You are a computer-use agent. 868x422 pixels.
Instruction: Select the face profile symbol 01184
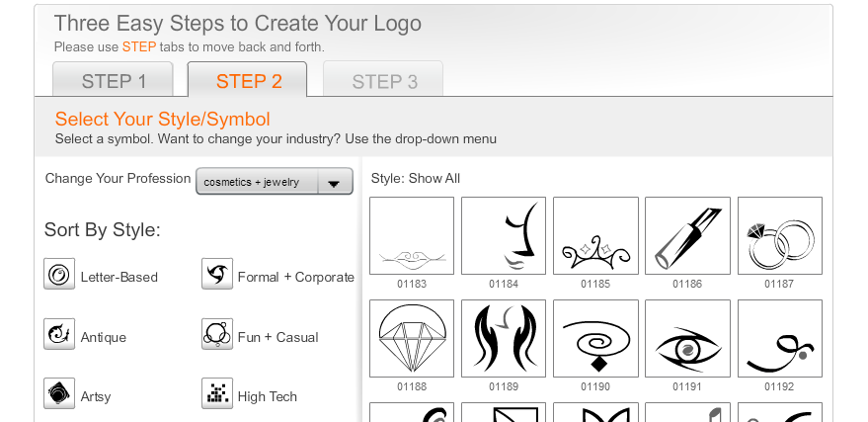[504, 235]
